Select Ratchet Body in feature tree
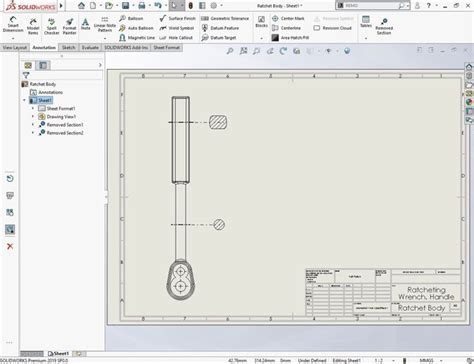Viewport: 474px width, 364px height. (x=39, y=84)
